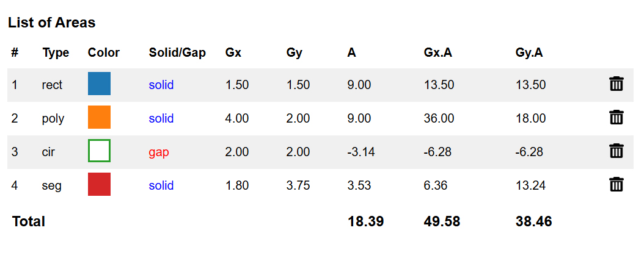
Task: Delete the rect area row
Action: (616, 84)
